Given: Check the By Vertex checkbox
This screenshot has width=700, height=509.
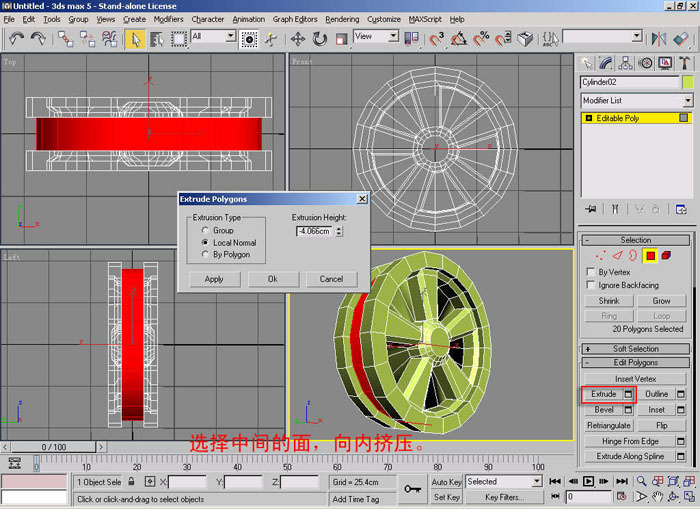Looking at the screenshot, I should [591, 272].
